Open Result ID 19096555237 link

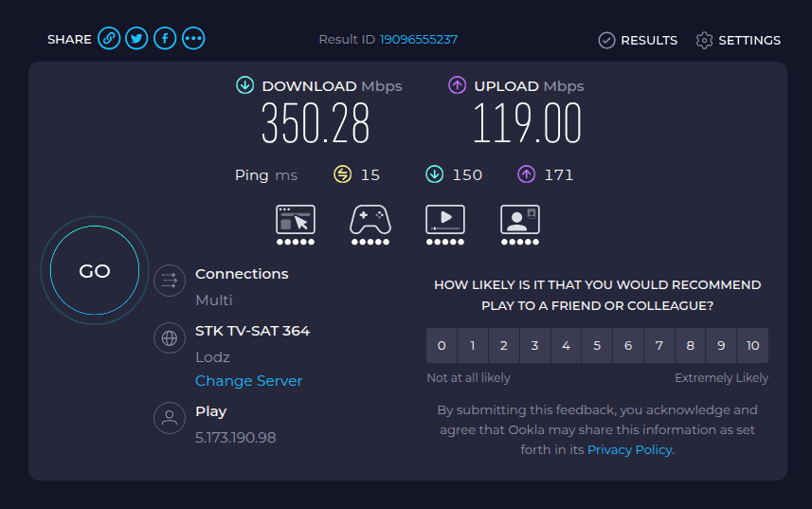point(419,40)
